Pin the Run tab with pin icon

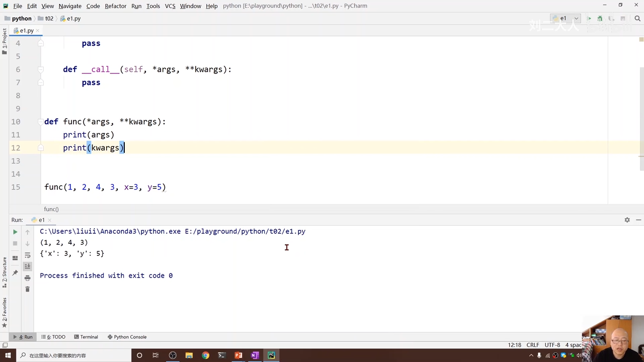15,273
